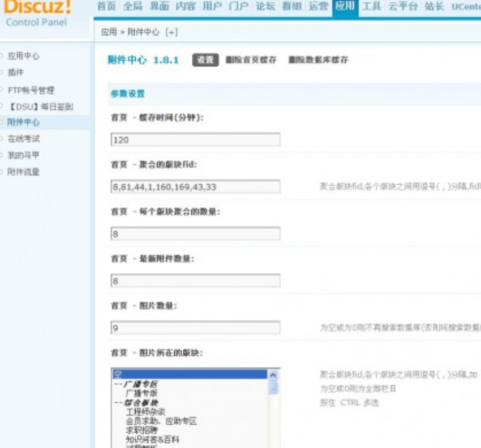Open the 站长 navigation tab
This screenshot has height=448, width=481.
[435, 6]
